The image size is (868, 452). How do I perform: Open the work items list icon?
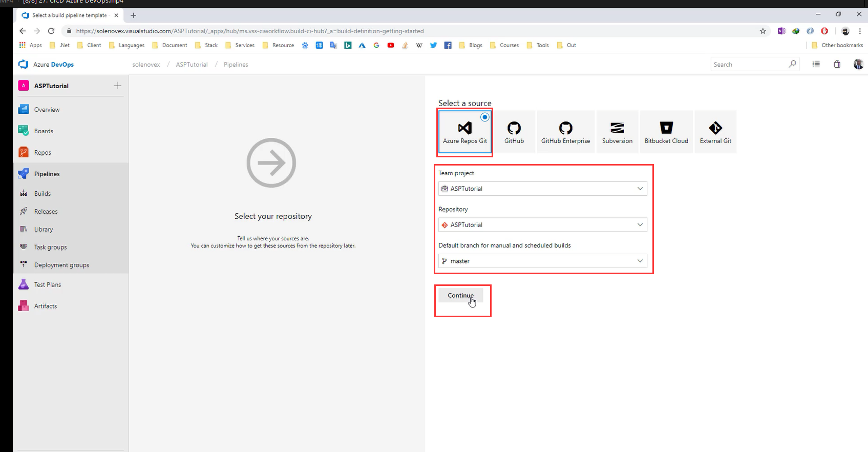pyautogui.click(x=816, y=64)
